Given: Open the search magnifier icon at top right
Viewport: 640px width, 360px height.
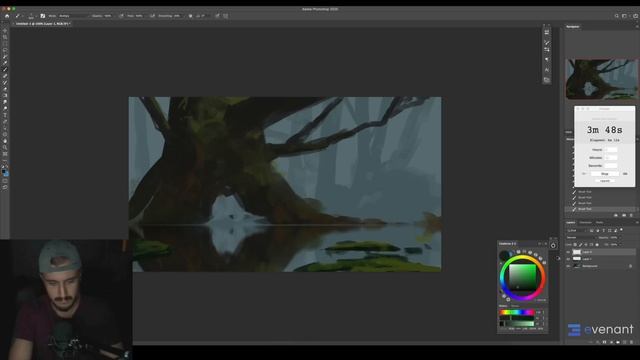Looking at the screenshot, I should [617, 16].
